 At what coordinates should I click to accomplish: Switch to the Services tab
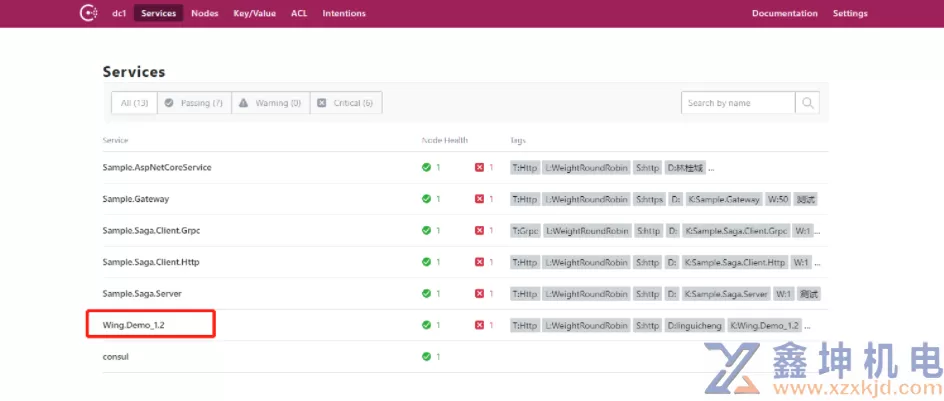click(x=158, y=13)
